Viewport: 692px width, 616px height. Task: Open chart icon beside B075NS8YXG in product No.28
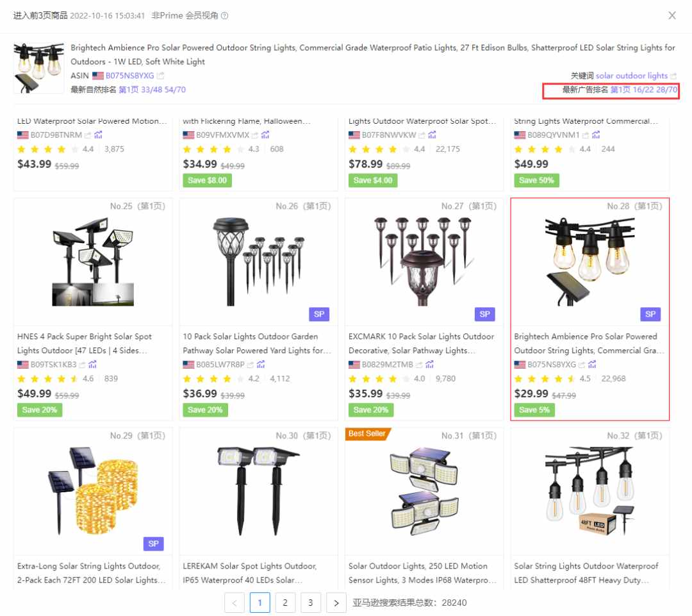click(592, 364)
